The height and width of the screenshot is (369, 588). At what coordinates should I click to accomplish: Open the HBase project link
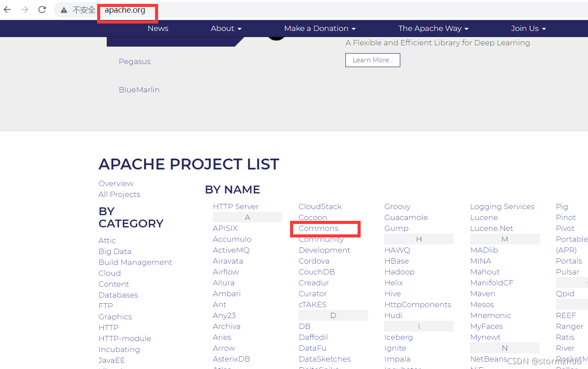pyautogui.click(x=397, y=261)
